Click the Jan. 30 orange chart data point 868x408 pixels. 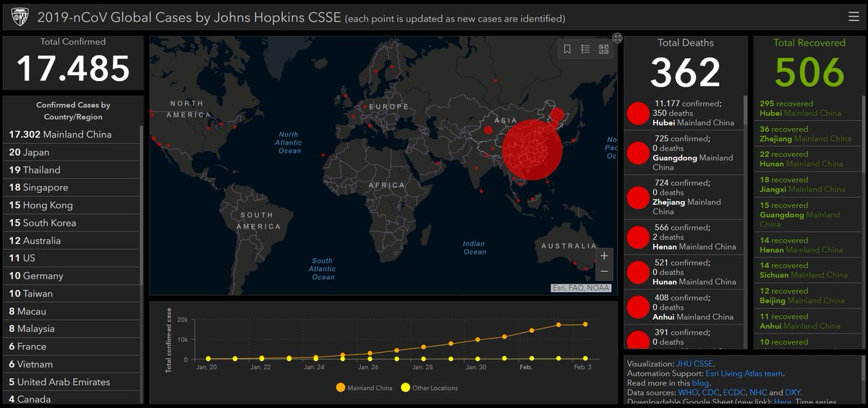477,339
